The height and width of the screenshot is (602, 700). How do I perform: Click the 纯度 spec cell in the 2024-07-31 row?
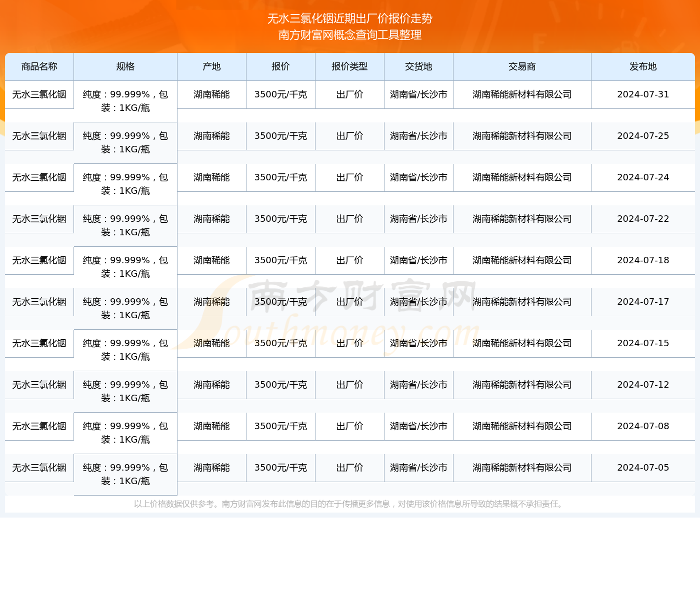pyautogui.click(x=125, y=101)
